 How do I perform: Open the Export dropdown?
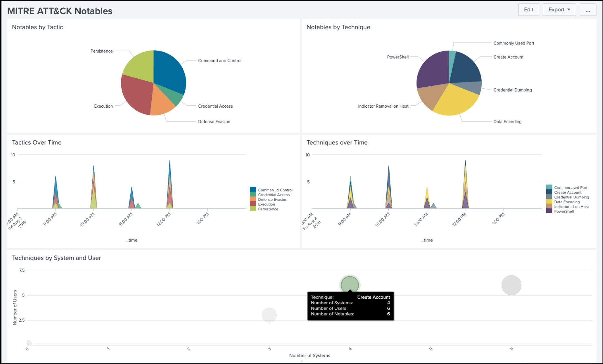(x=559, y=10)
